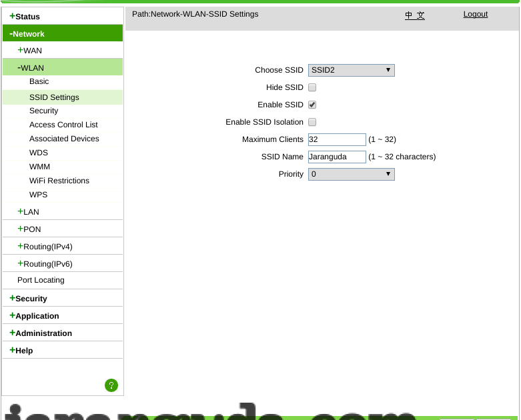
Task: Click the Maximum Clients input field
Action: 337,139
